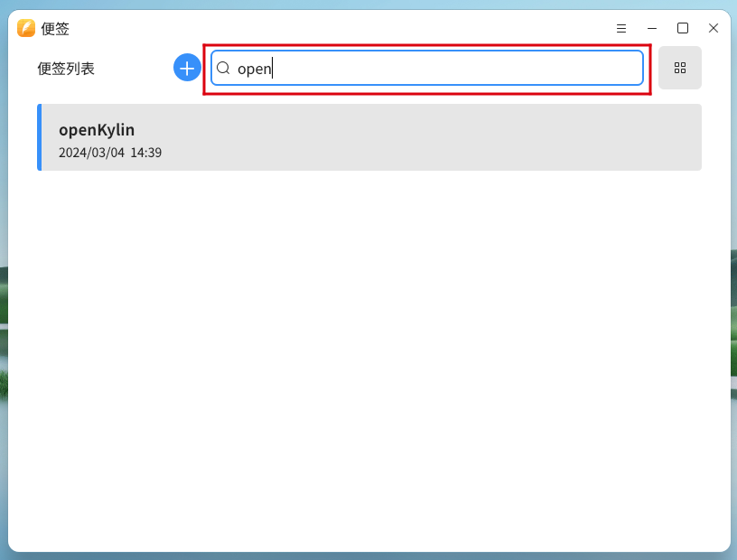
Task: Switch notes to grid view
Action: click(x=680, y=68)
